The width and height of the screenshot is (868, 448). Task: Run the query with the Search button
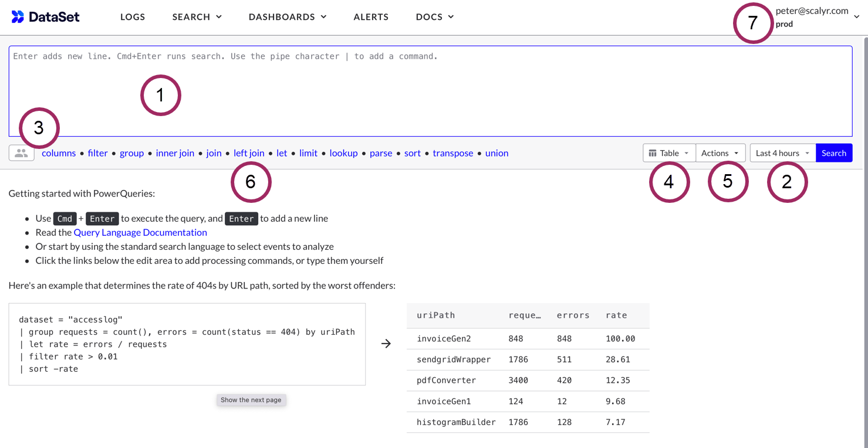tap(834, 152)
